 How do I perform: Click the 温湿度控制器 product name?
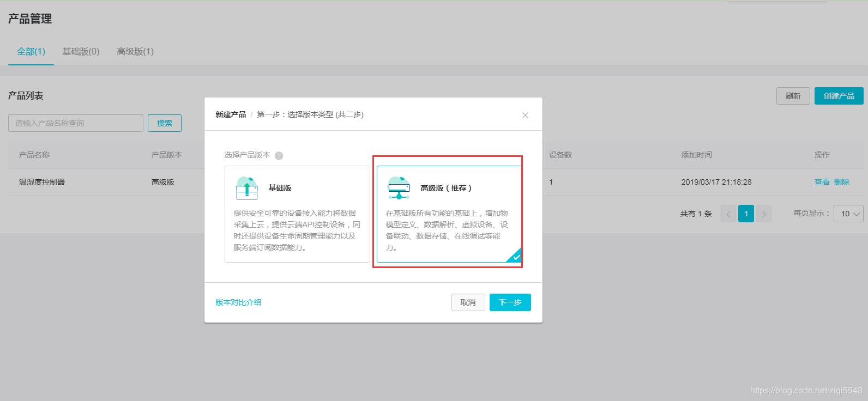click(x=42, y=182)
